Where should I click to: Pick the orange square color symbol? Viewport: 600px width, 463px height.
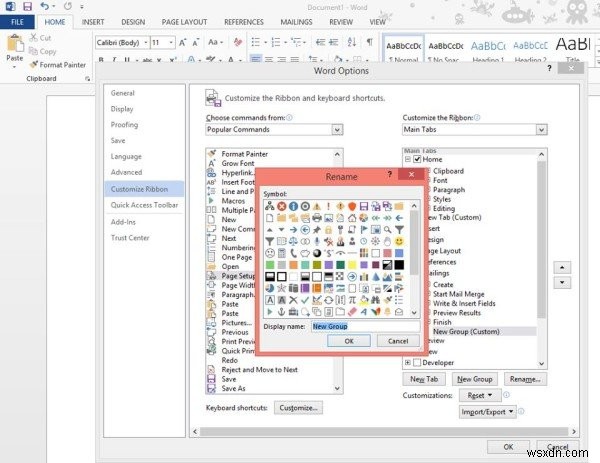coord(293,265)
